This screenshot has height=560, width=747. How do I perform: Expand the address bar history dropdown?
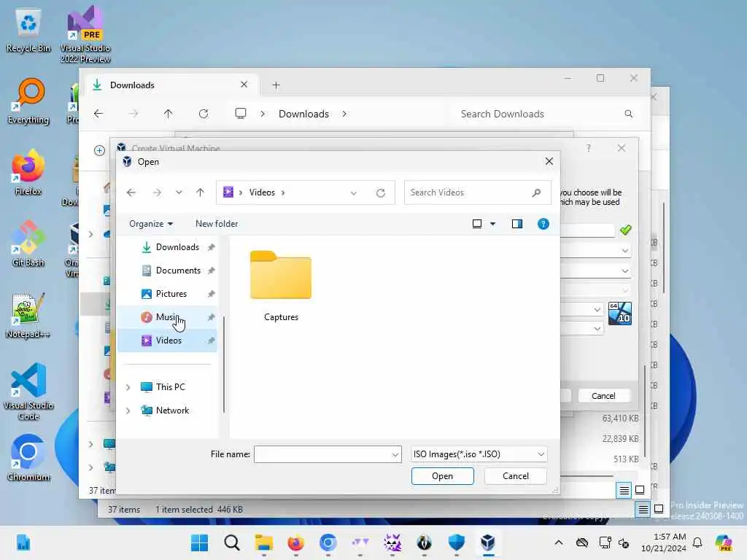(354, 192)
